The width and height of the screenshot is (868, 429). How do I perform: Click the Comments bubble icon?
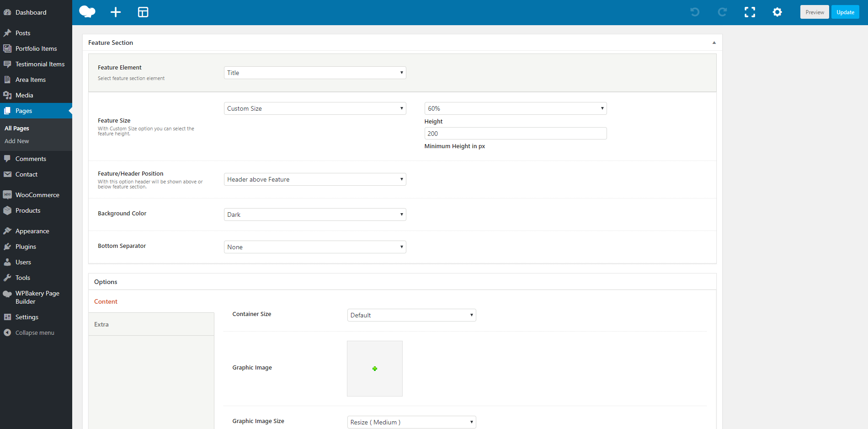pyautogui.click(x=7, y=159)
